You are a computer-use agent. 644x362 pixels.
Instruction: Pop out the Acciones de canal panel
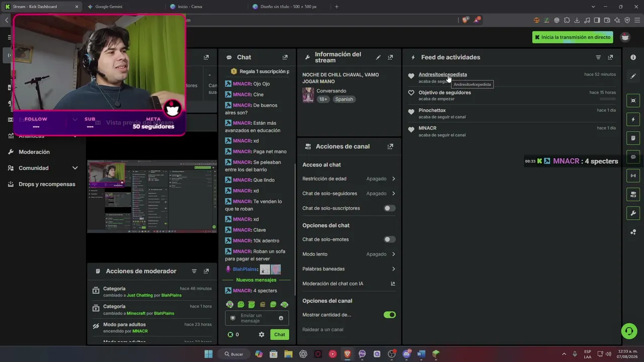390,146
